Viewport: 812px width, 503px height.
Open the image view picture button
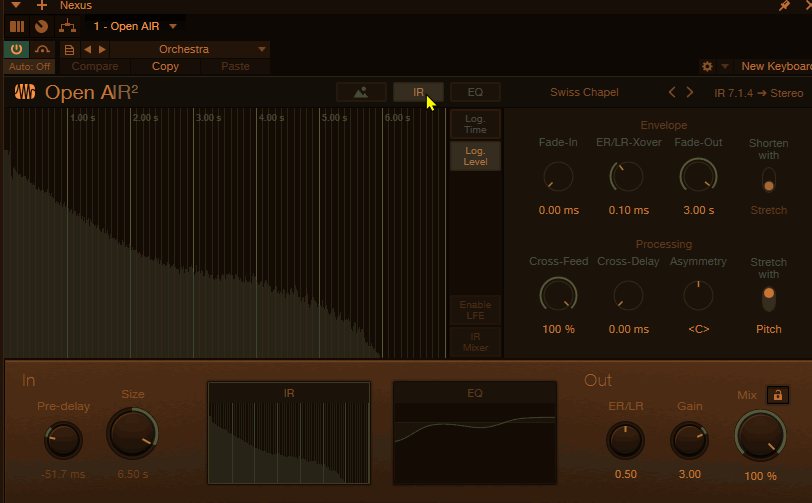(x=361, y=92)
